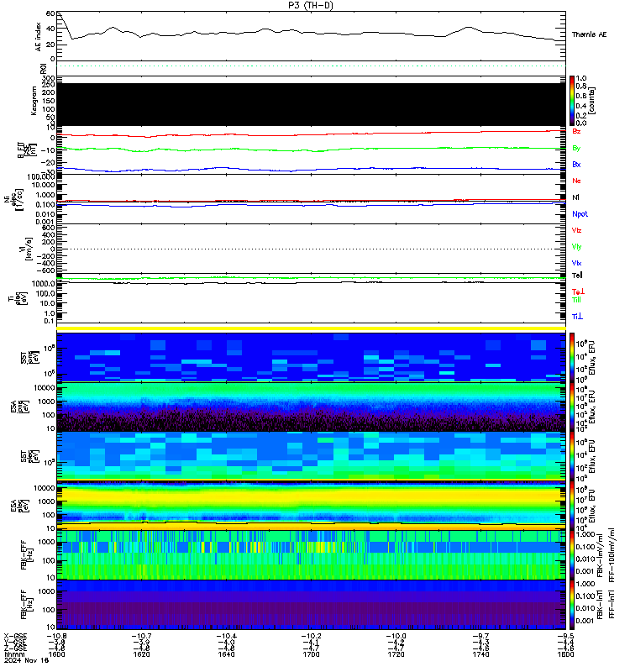Click the FBK-1mV/m colorbar label
This screenshot has width=630, height=672.
click(x=600, y=556)
